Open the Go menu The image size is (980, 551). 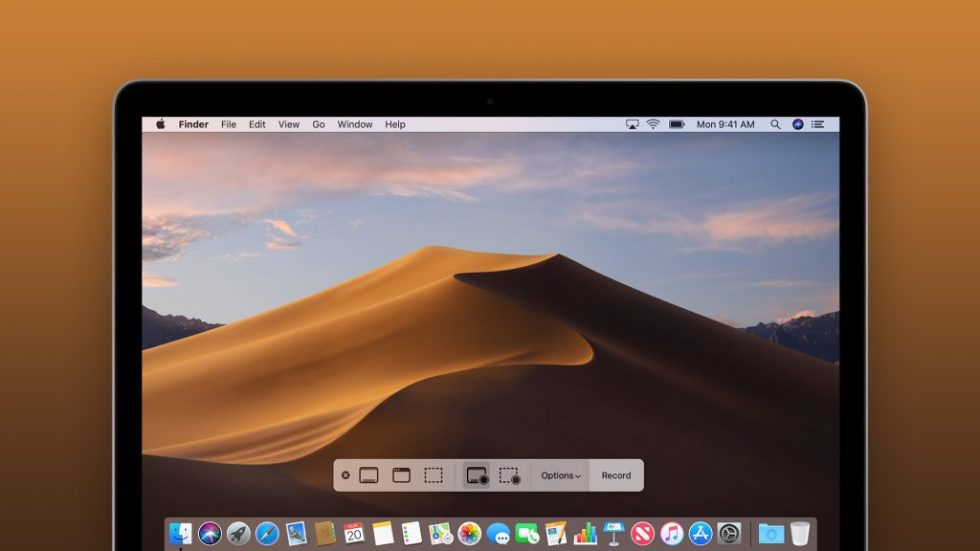pyautogui.click(x=319, y=124)
